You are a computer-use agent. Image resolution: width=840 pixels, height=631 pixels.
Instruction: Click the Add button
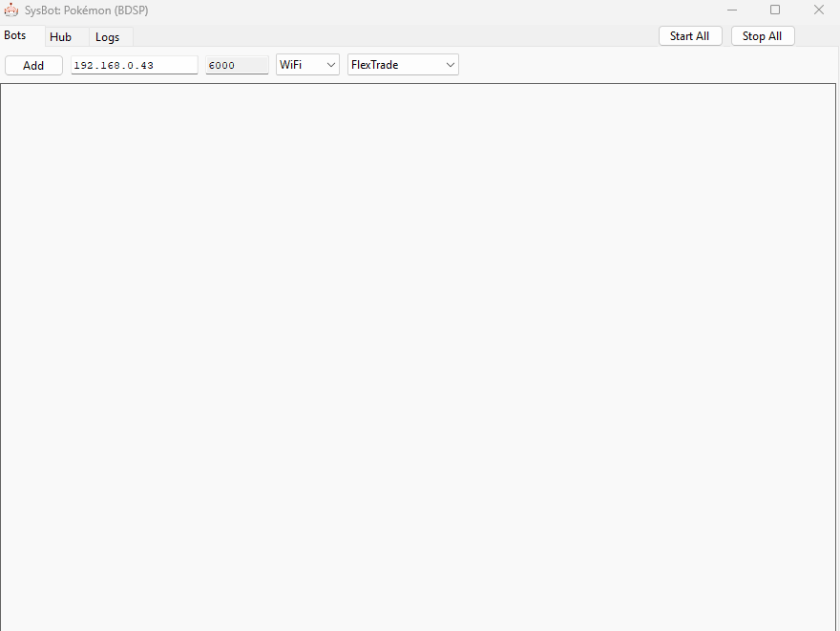coord(33,65)
